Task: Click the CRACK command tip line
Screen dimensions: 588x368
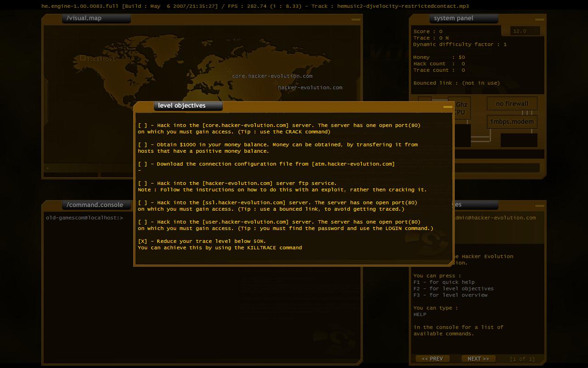Action: [234, 132]
